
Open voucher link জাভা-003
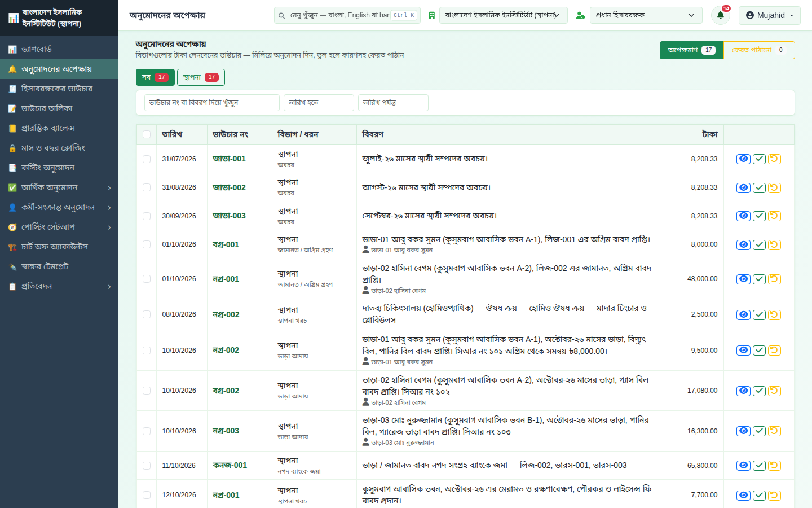pos(229,216)
